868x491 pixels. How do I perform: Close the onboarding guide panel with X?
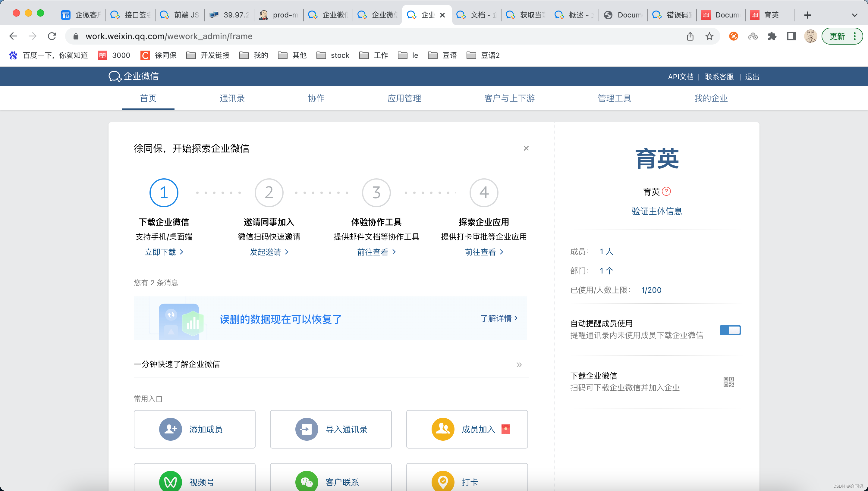tap(526, 148)
